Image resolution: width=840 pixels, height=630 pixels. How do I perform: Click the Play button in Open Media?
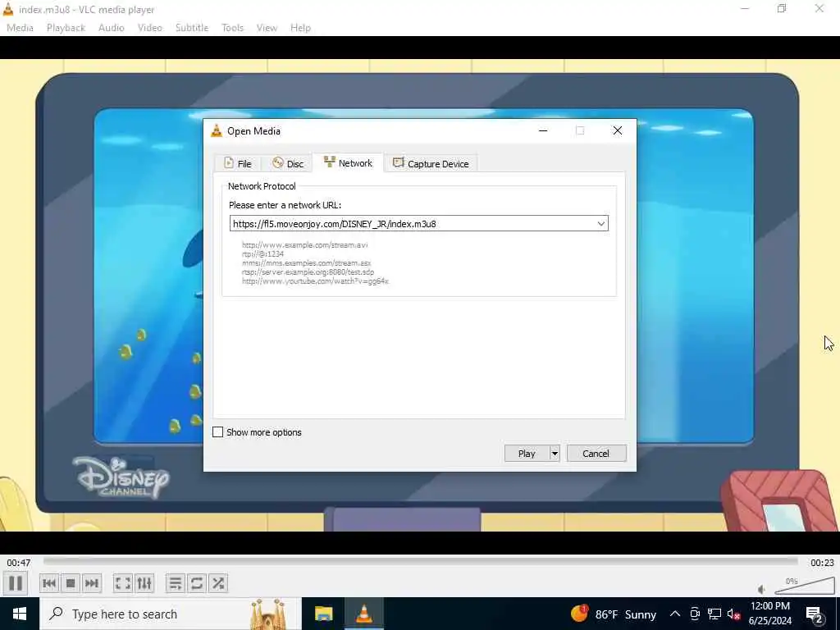point(527,453)
